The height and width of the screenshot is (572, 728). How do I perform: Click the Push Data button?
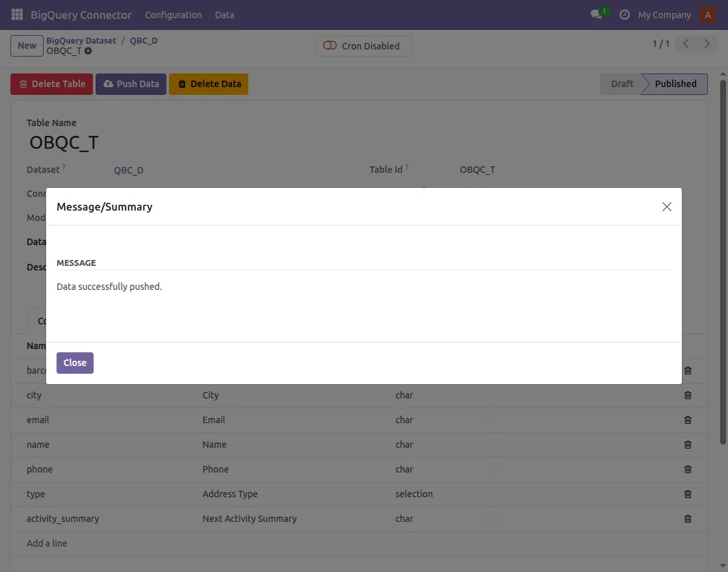[x=131, y=84]
